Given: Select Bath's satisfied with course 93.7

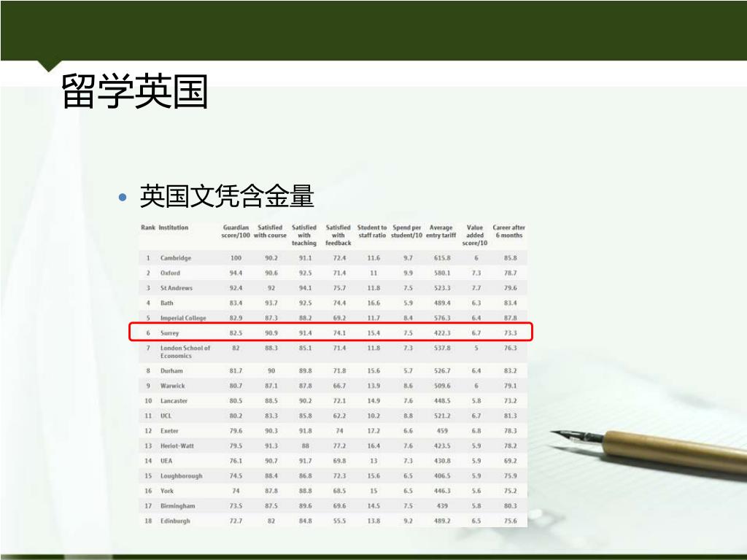Looking at the screenshot, I should point(271,303).
